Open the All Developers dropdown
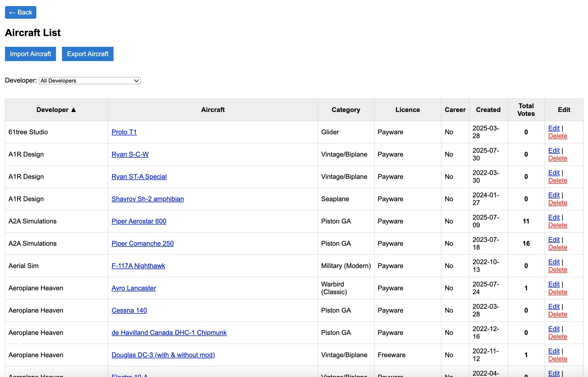Viewport: 588px width, 377px height. click(x=90, y=81)
